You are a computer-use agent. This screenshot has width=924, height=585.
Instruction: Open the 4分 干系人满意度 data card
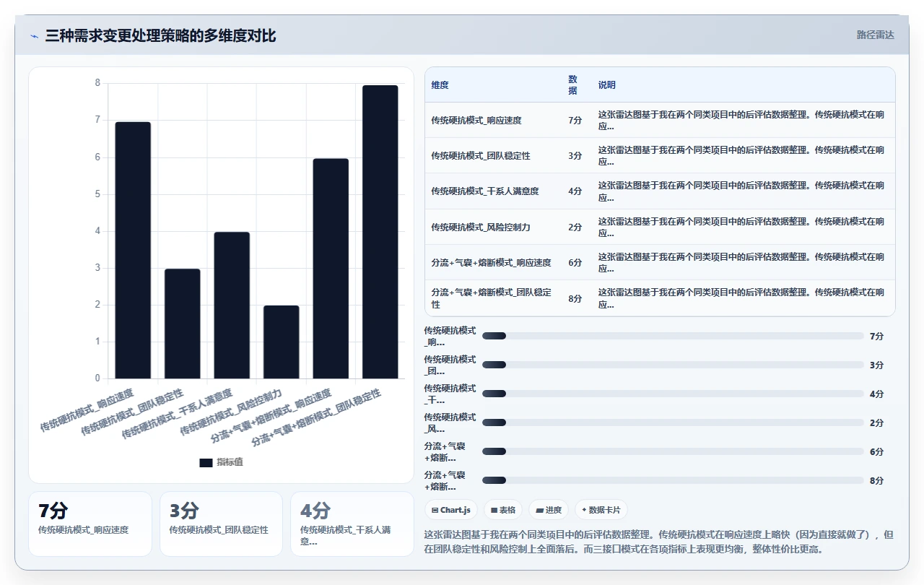352,524
